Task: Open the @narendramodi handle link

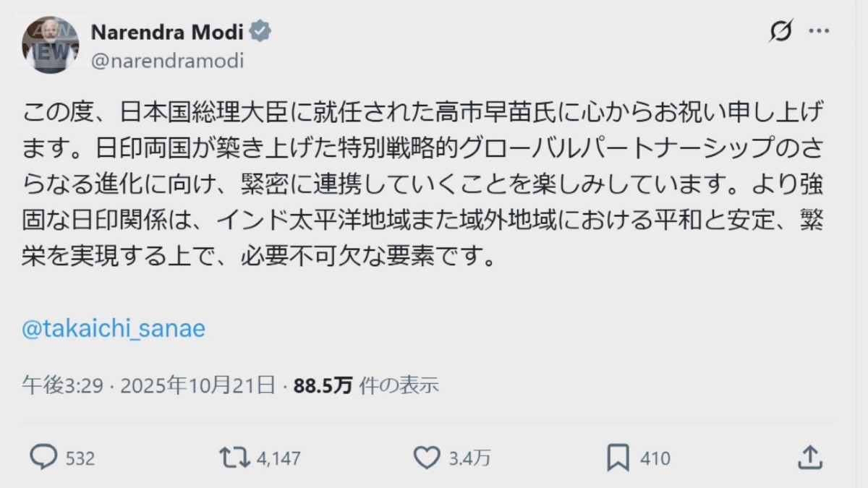Action: 167,61
